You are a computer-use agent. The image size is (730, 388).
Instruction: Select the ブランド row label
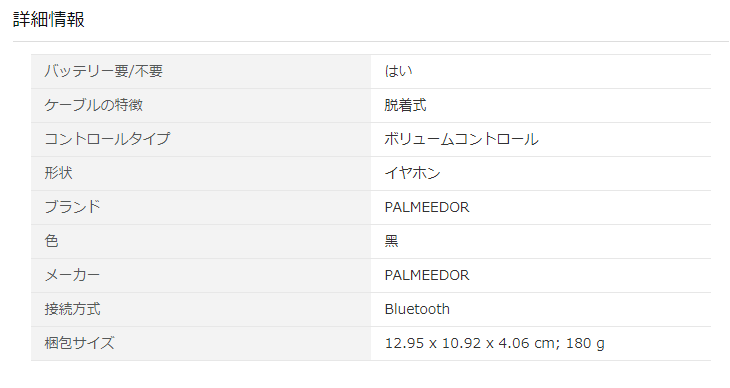pyautogui.click(x=73, y=207)
